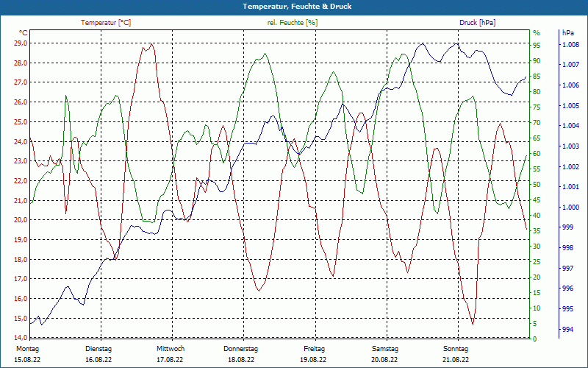Click the '90' humidity axis value
Viewport: 588px width, 368px height.
coord(537,61)
